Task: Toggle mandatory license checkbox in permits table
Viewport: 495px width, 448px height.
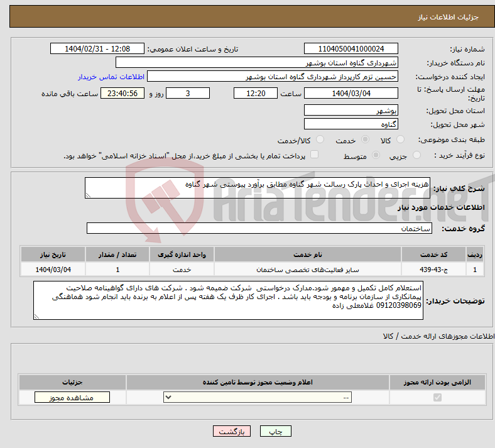Action: [437, 397]
